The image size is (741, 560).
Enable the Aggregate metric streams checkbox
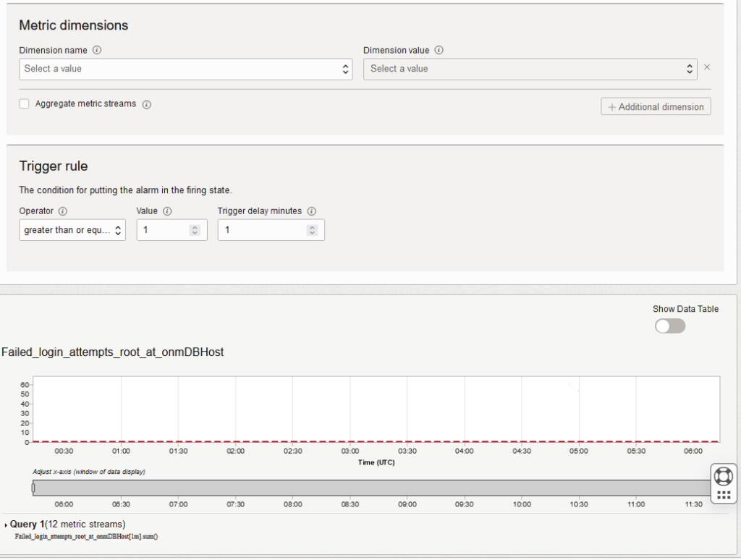tap(22, 103)
